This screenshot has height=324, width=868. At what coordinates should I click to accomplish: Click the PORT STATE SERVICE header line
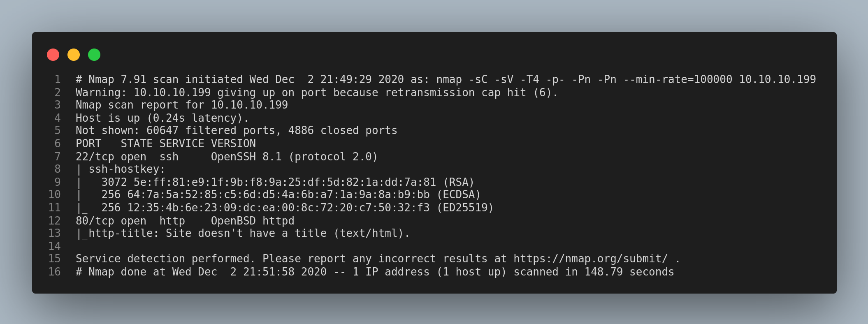[166, 143]
